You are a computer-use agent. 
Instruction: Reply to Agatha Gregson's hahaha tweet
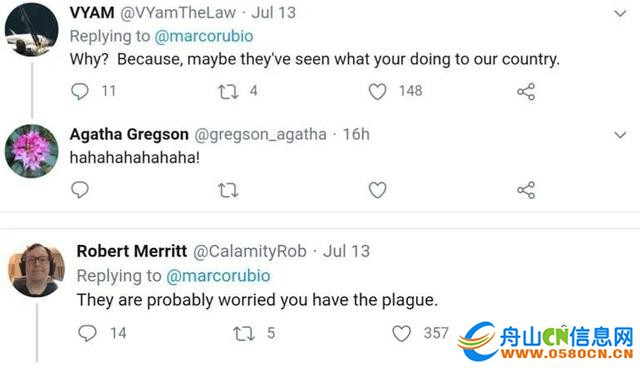click(x=80, y=190)
